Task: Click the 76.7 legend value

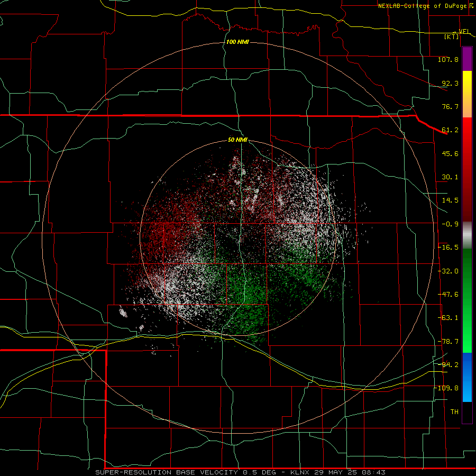Action: tap(450, 106)
